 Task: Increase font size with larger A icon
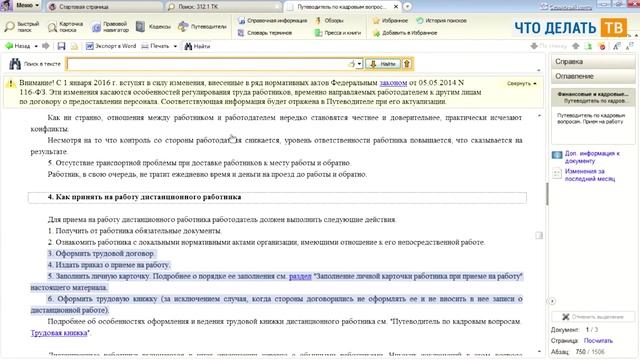click(x=617, y=46)
